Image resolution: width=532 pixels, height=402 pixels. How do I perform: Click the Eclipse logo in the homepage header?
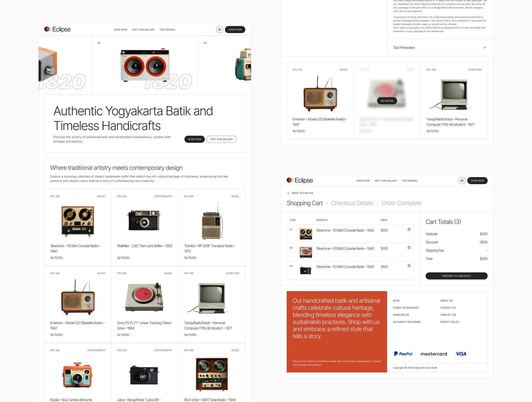57,29
